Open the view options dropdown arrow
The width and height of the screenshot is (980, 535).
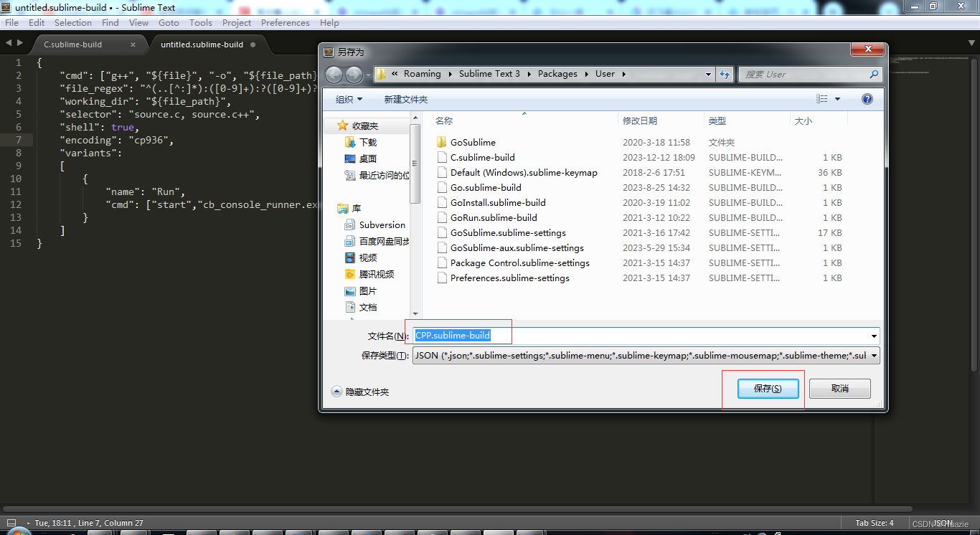click(837, 99)
